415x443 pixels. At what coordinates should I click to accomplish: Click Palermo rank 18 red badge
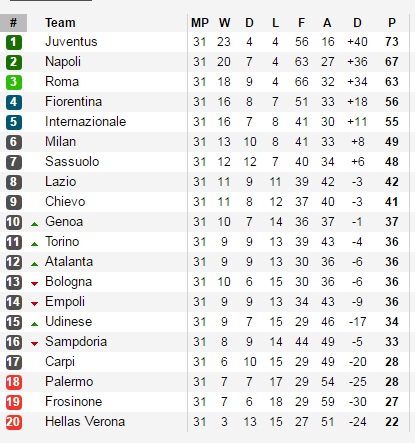point(14,382)
